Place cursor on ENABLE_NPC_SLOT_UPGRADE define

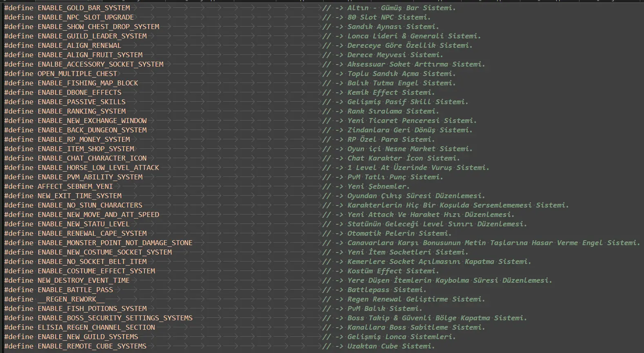[x=86, y=17]
